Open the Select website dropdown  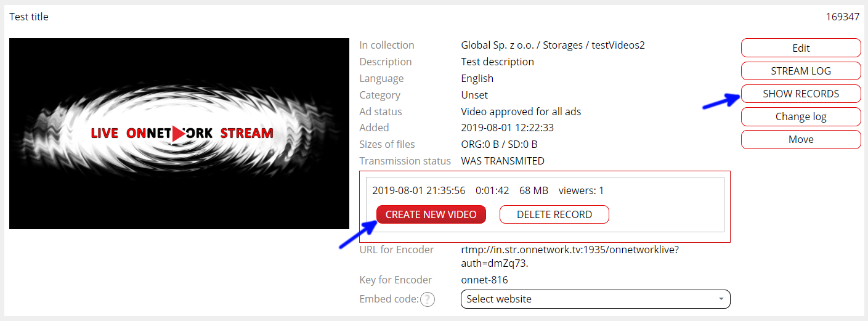(595, 299)
